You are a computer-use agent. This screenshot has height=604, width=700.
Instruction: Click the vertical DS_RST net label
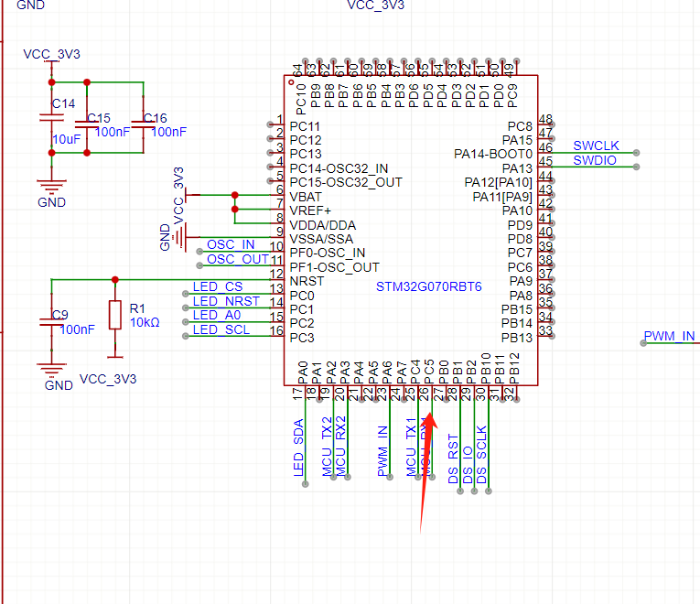(x=453, y=458)
